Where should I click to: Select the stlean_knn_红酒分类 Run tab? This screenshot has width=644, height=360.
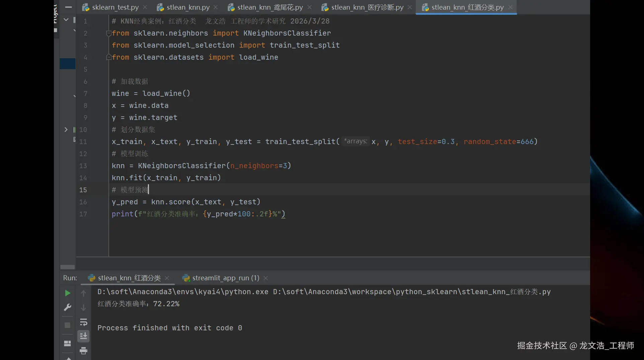[129, 278]
